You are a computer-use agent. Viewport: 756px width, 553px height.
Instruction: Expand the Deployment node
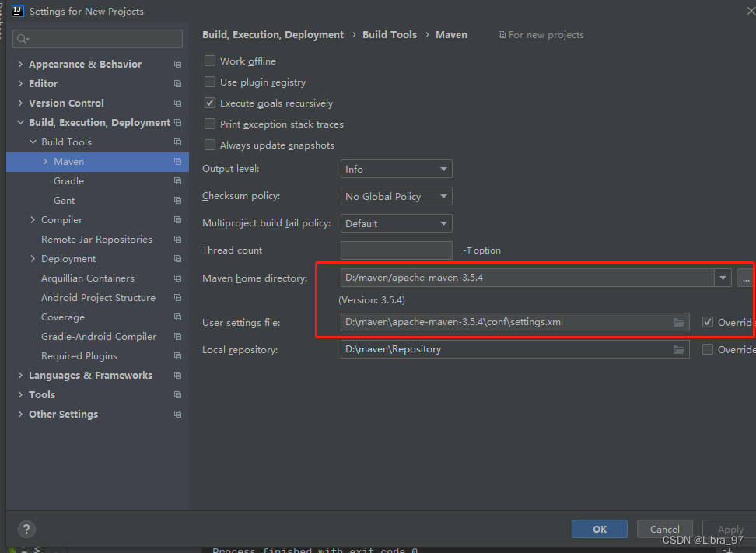point(33,258)
